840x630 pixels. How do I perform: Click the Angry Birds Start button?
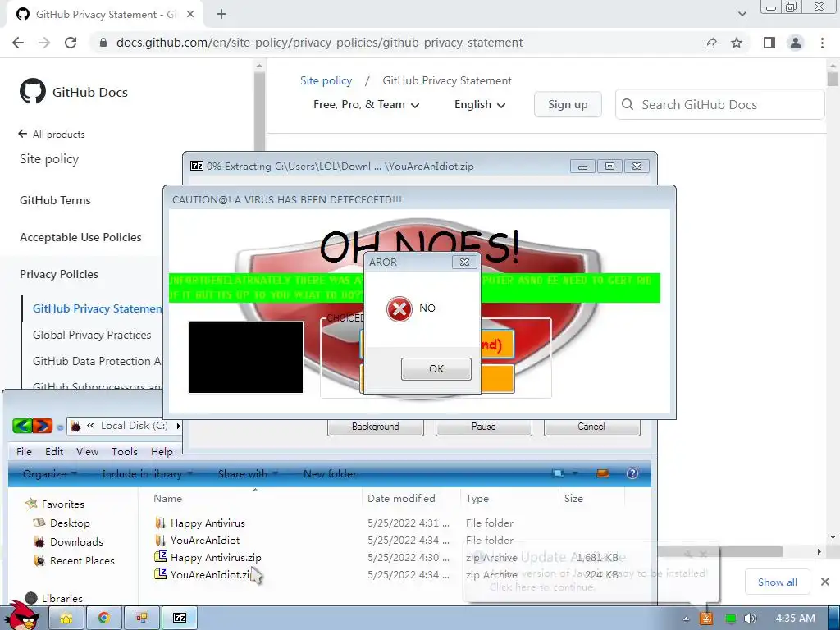(x=22, y=614)
